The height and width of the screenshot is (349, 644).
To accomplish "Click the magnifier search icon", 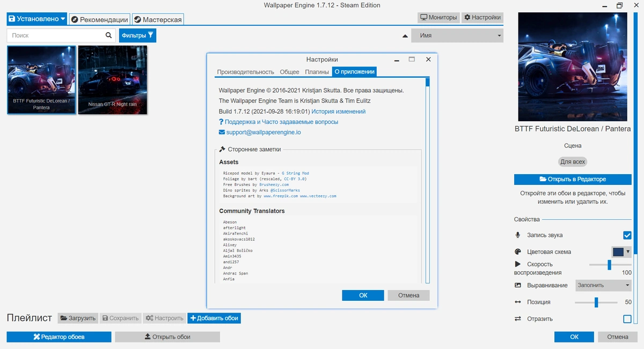I will 109,35.
